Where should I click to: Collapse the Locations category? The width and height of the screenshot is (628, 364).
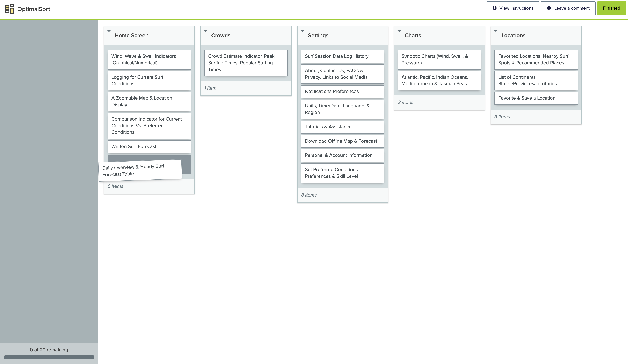tap(496, 31)
